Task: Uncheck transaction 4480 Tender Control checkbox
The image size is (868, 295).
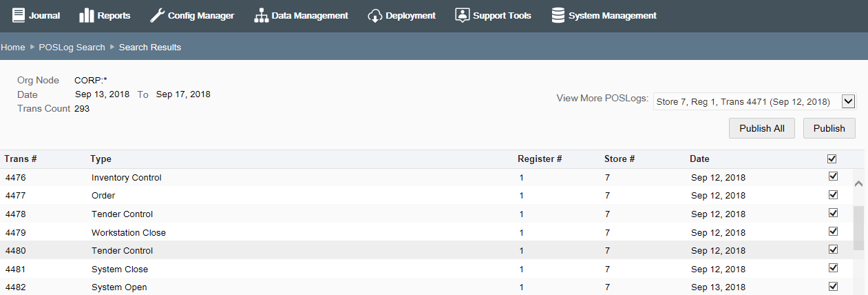Action: tap(834, 250)
